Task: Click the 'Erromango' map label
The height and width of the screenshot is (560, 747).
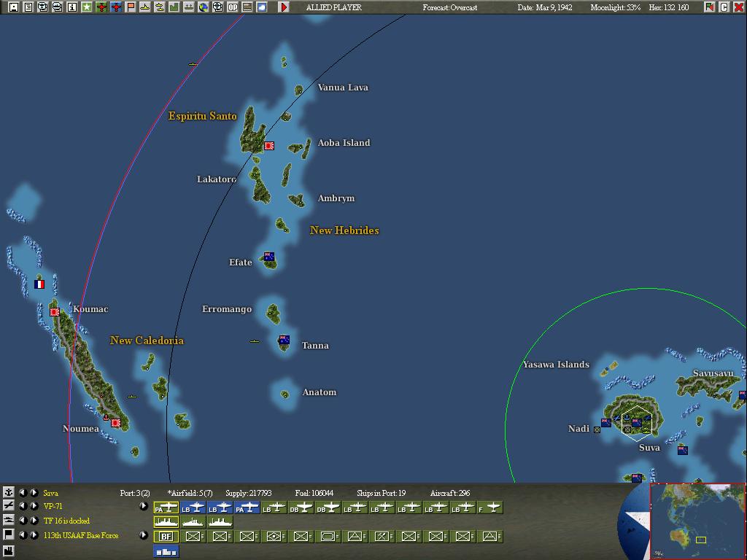Action: click(x=227, y=309)
